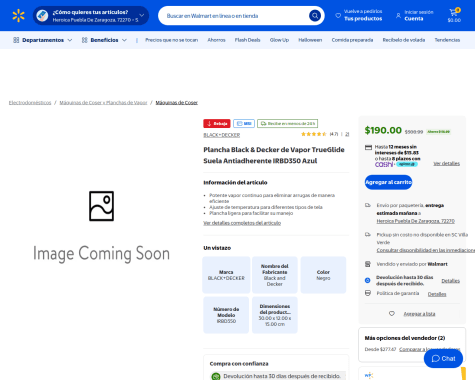Click the Heroica Puebla De Zaragoza, 72270 link
Screen dimensions: 475x380
point(416,221)
